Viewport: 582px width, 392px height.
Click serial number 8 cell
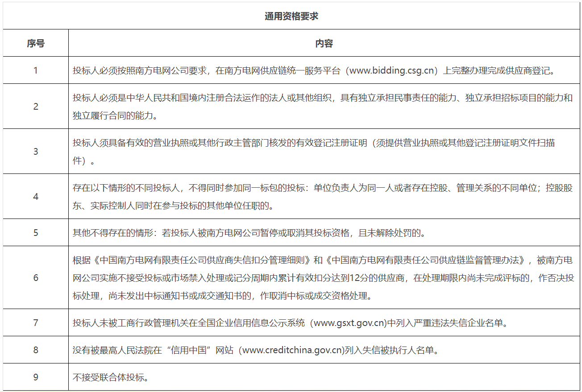[x=36, y=350]
